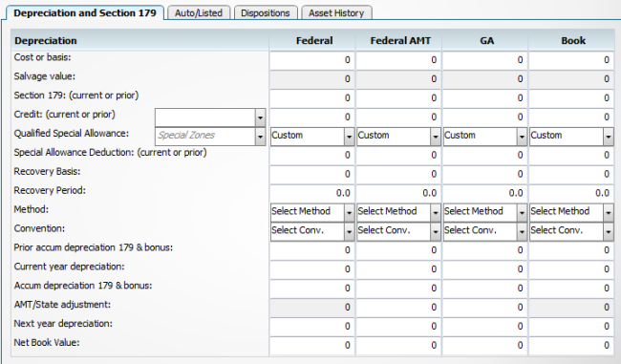Click the Qualified Special Allowance label

(72, 134)
